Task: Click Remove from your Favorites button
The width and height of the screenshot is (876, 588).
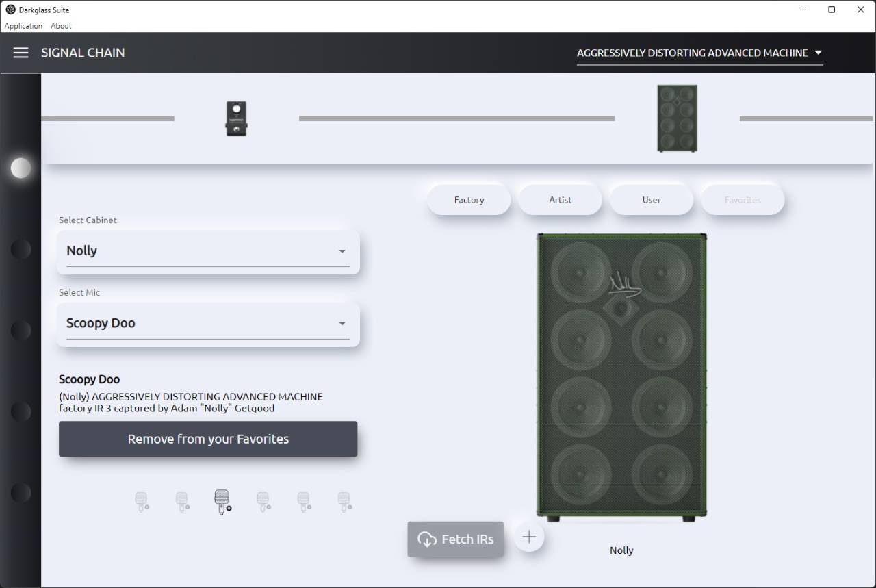Action: (x=208, y=439)
